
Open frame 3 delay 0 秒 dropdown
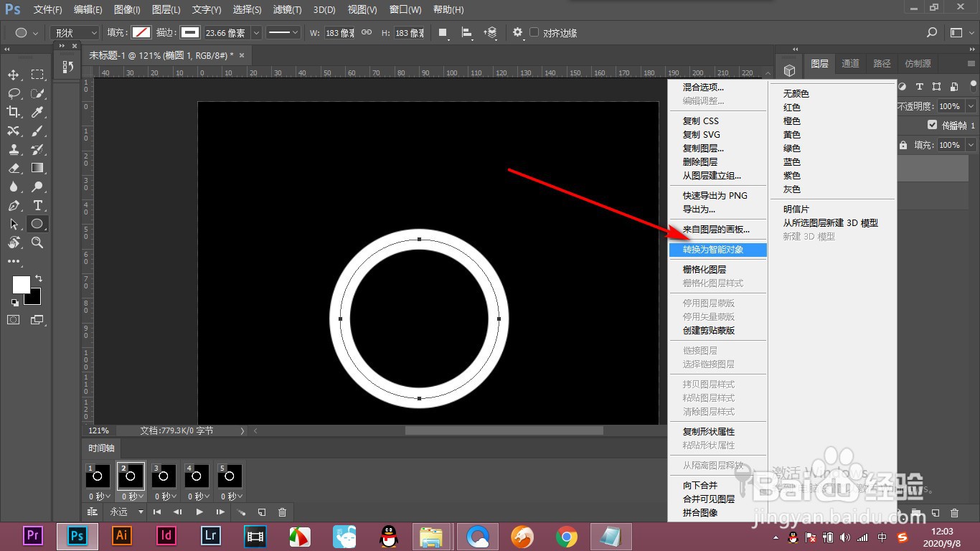point(164,496)
